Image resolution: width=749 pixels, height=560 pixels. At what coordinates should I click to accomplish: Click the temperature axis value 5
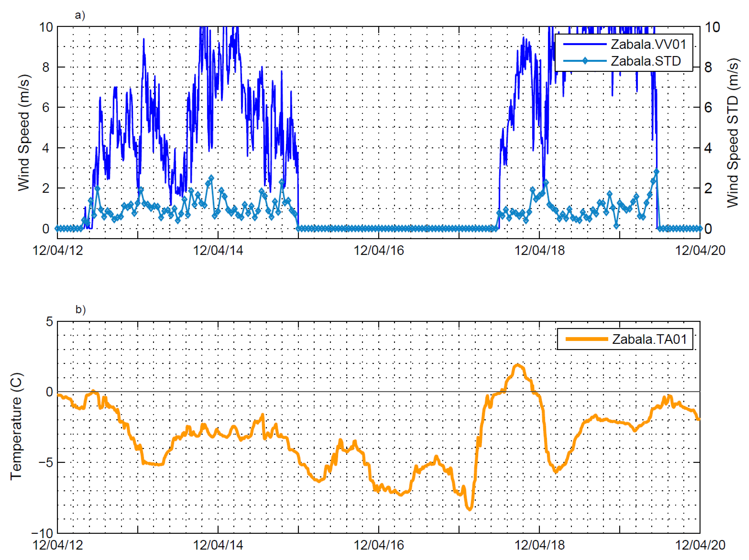(x=49, y=322)
